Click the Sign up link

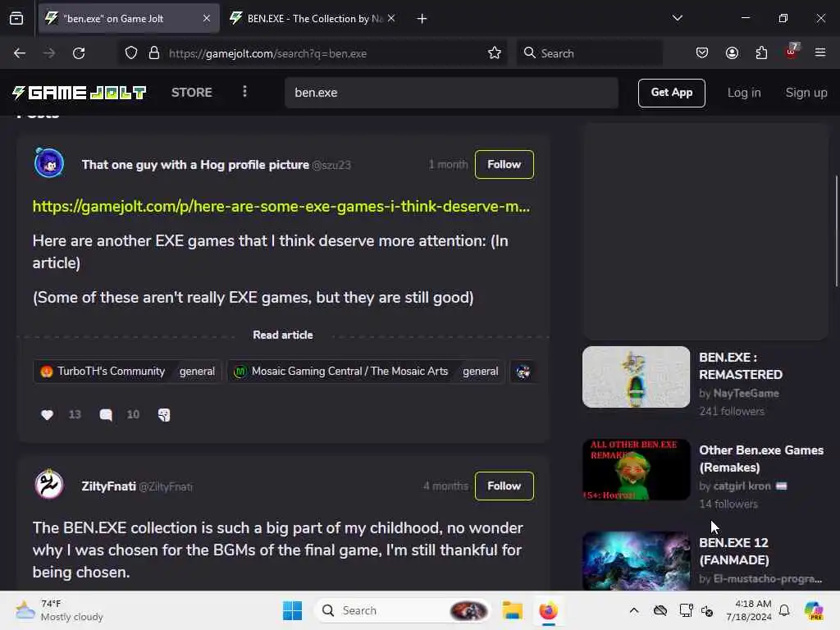(806, 93)
